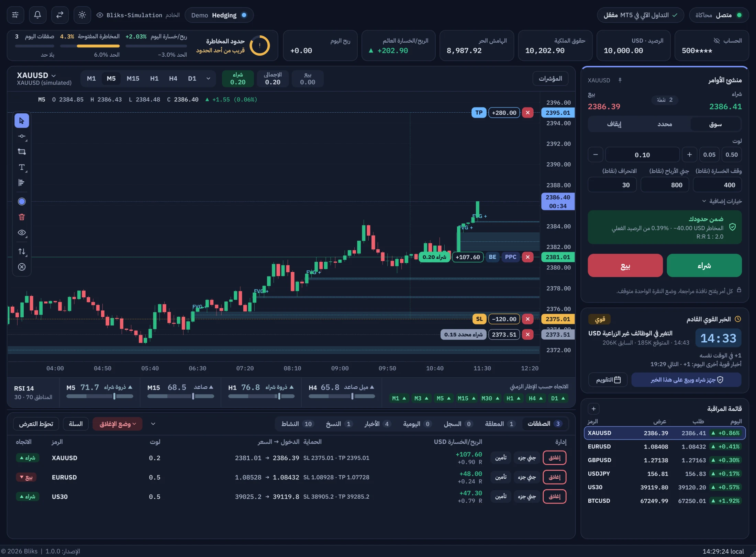The height and width of the screenshot is (557, 756).
Task: Select the rectangle shape drawing tool
Action: point(22,152)
